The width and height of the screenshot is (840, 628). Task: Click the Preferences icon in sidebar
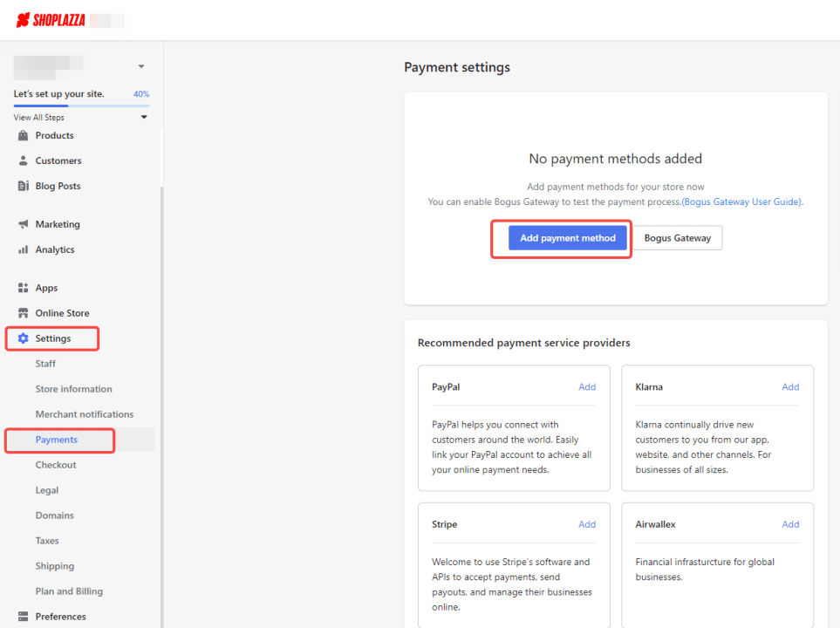[23, 616]
